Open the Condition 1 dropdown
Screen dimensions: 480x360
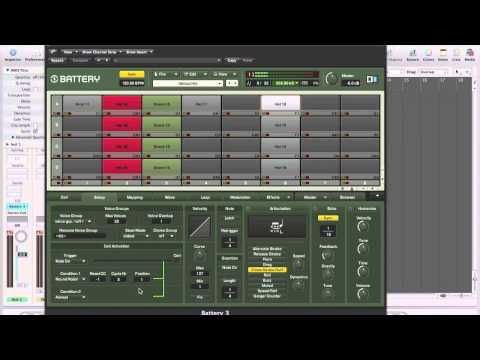click(70, 279)
